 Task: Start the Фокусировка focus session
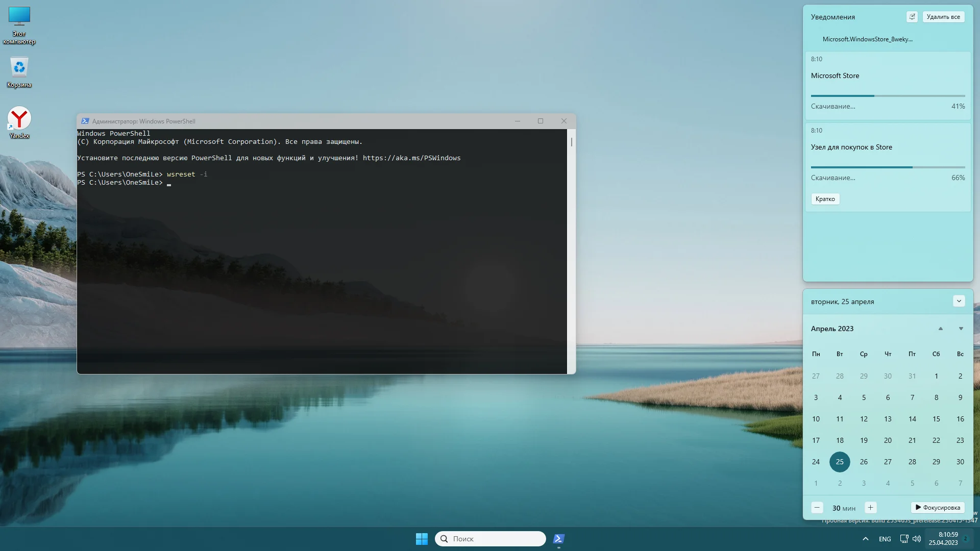(x=938, y=508)
